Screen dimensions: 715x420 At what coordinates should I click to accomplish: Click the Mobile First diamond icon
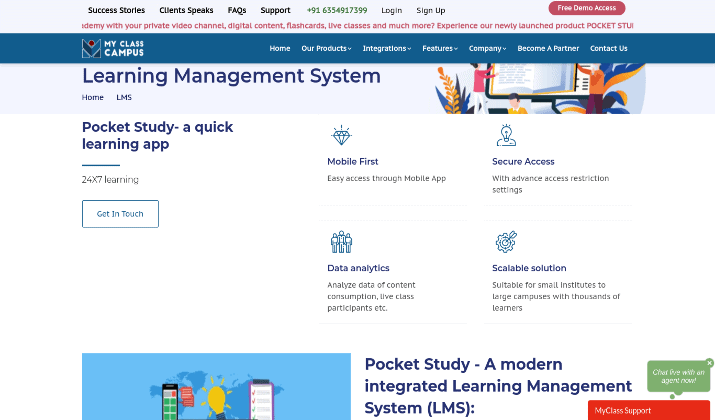[341, 135]
